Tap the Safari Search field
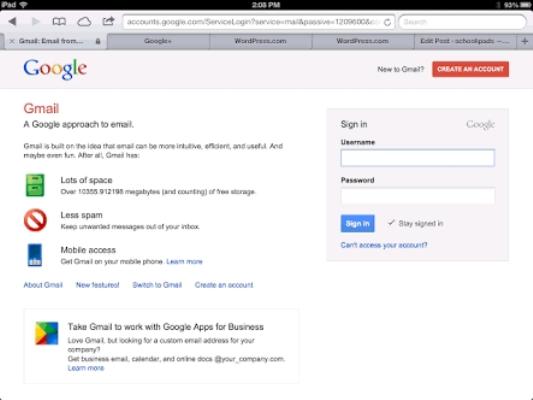 tap(462, 22)
